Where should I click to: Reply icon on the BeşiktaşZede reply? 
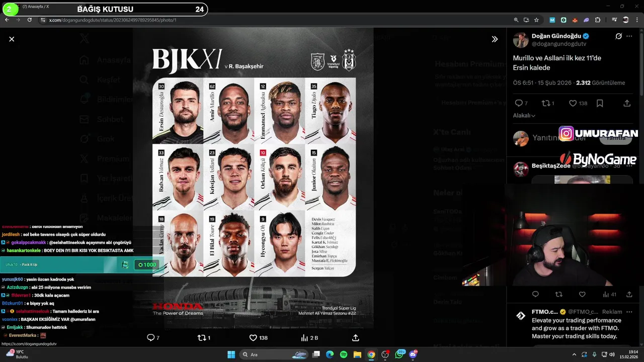(535, 295)
